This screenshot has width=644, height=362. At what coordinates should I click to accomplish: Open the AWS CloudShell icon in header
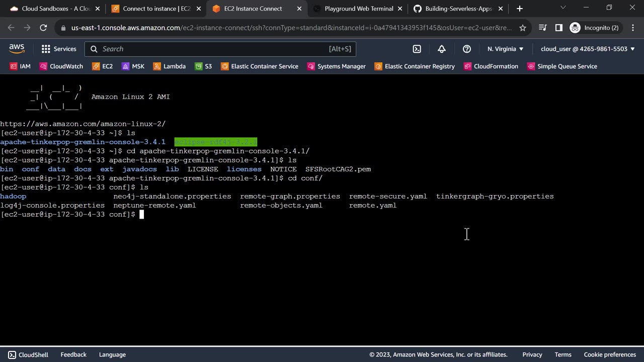(417, 49)
